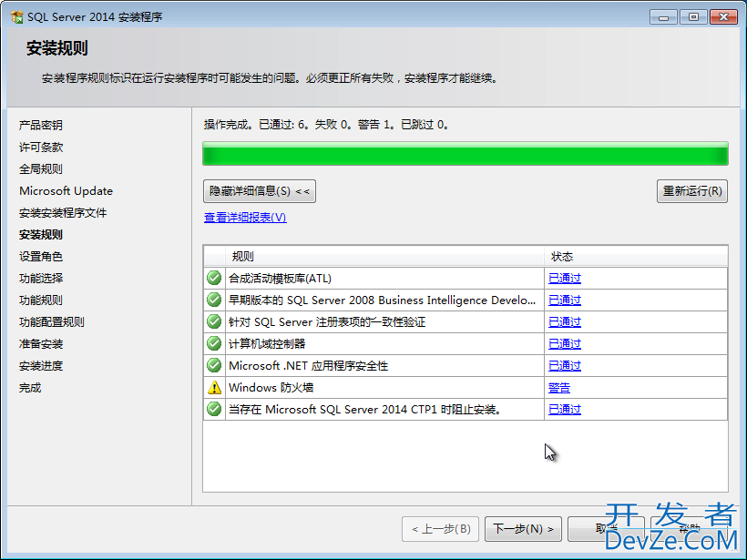
Task: Click 已通过 link for SQL Server 2008 Business Intelligence row
Action: (x=565, y=300)
